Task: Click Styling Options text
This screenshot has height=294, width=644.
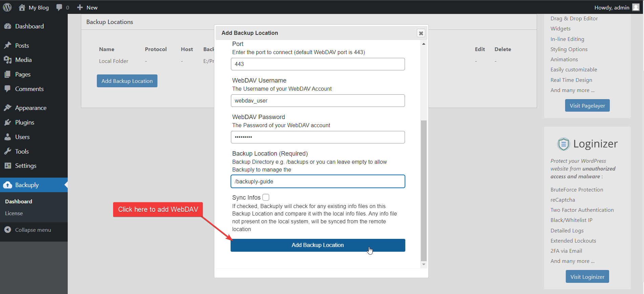Action: click(569, 49)
